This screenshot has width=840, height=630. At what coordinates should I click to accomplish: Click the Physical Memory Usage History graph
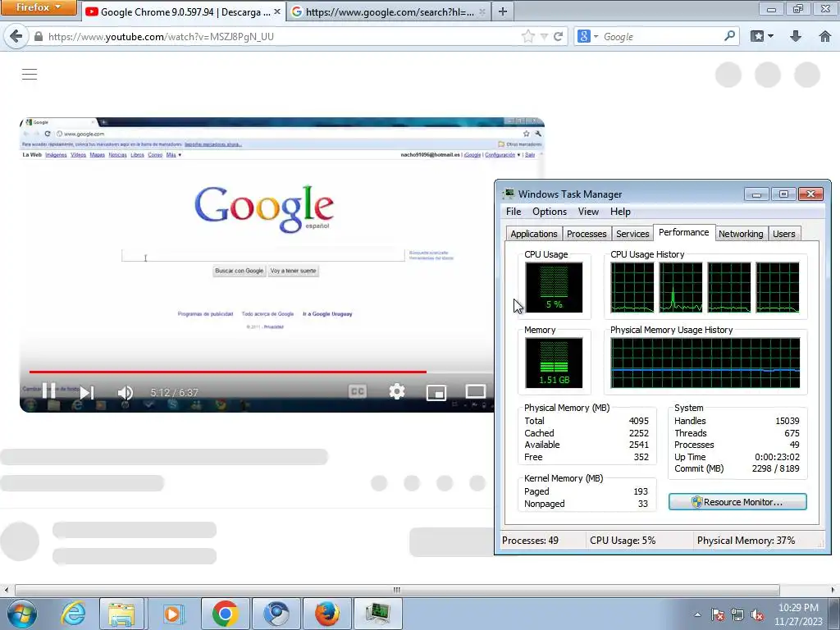(x=705, y=363)
